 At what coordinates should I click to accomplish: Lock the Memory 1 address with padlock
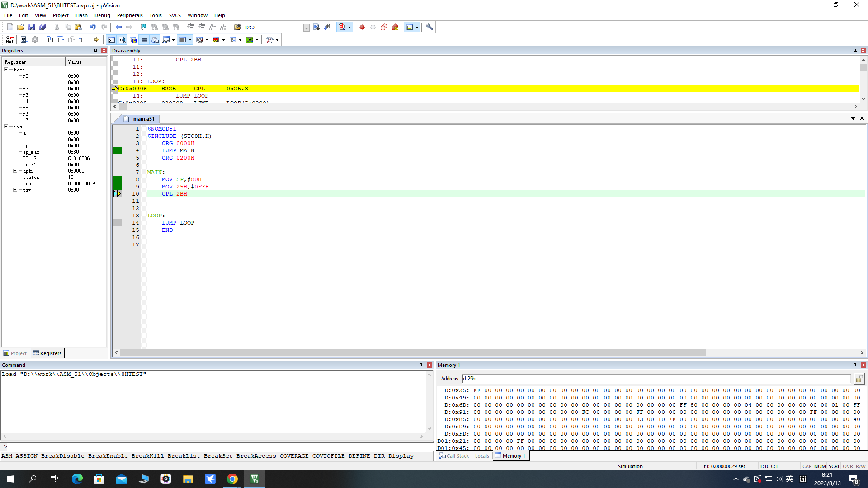pyautogui.click(x=859, y=379)
